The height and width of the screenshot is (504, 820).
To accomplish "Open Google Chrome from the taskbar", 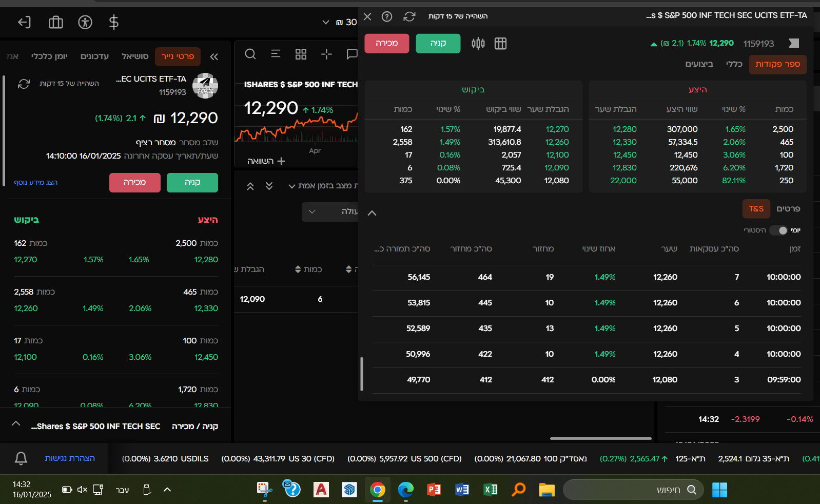I will click(x=378, y=490).
